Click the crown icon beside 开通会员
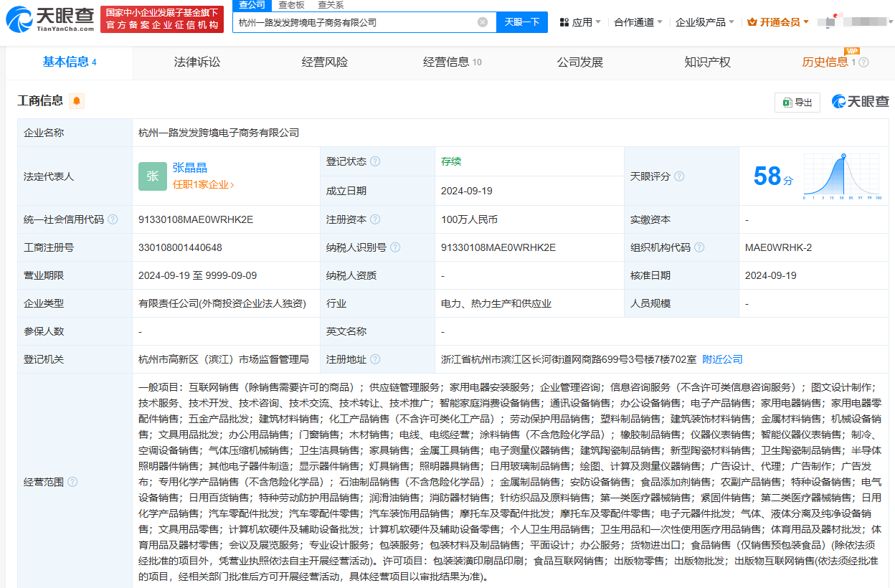 coord(752,22)
